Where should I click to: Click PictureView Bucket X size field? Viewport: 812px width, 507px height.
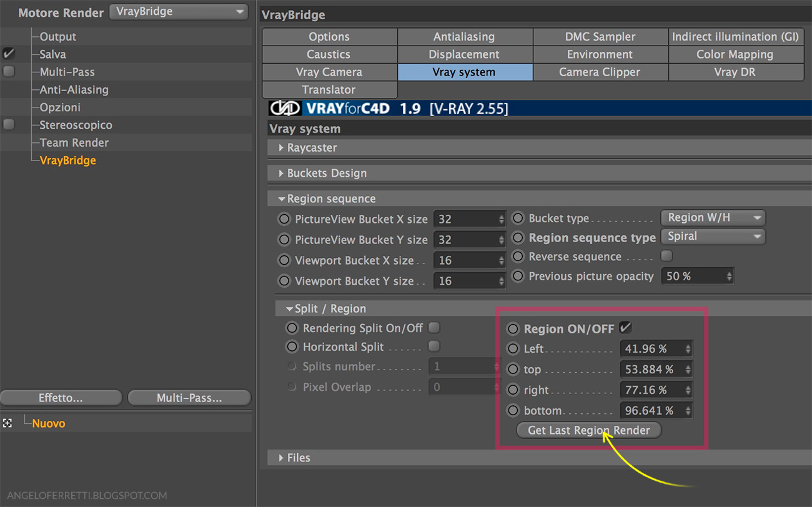click(x=469, y=219)
